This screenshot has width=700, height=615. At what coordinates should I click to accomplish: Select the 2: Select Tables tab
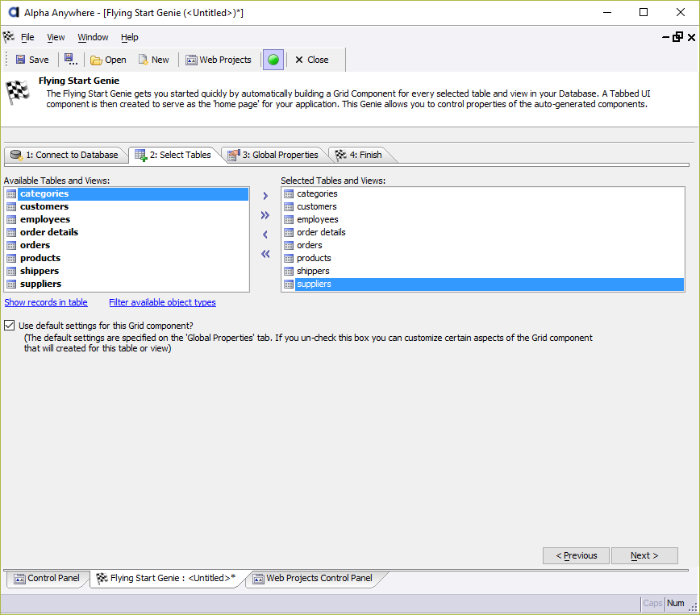click(x=173, y=155)
